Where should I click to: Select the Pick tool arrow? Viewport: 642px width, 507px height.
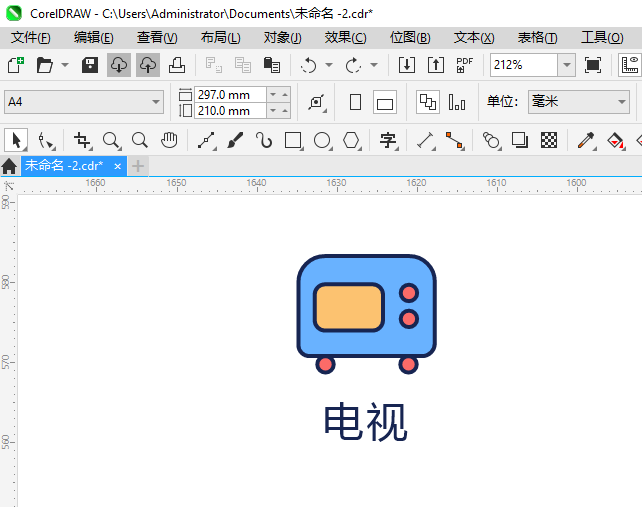click(16, 140)
